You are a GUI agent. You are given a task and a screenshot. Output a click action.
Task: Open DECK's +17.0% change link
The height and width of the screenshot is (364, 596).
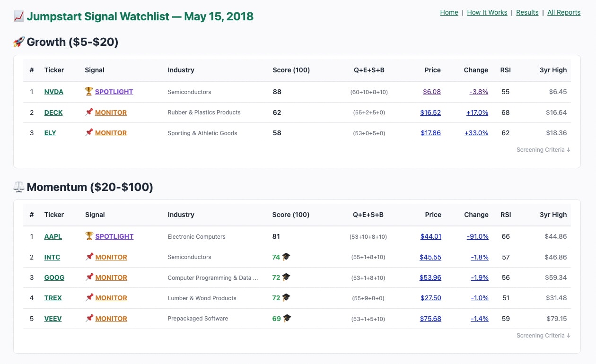click(477, 113)
